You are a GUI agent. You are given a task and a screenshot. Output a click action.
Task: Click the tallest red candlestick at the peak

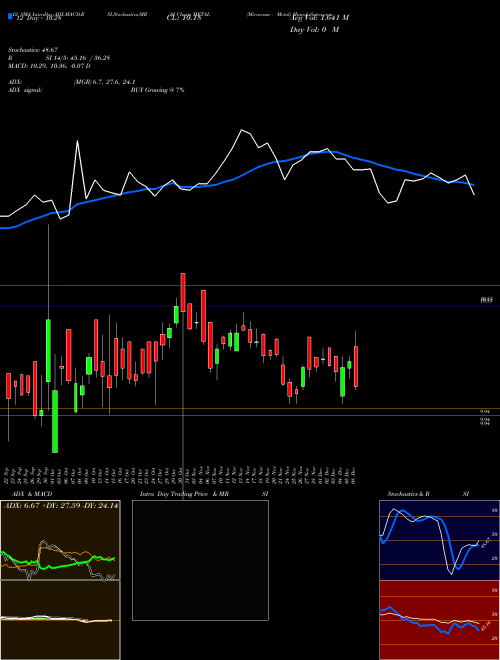(x=183, y=293)
